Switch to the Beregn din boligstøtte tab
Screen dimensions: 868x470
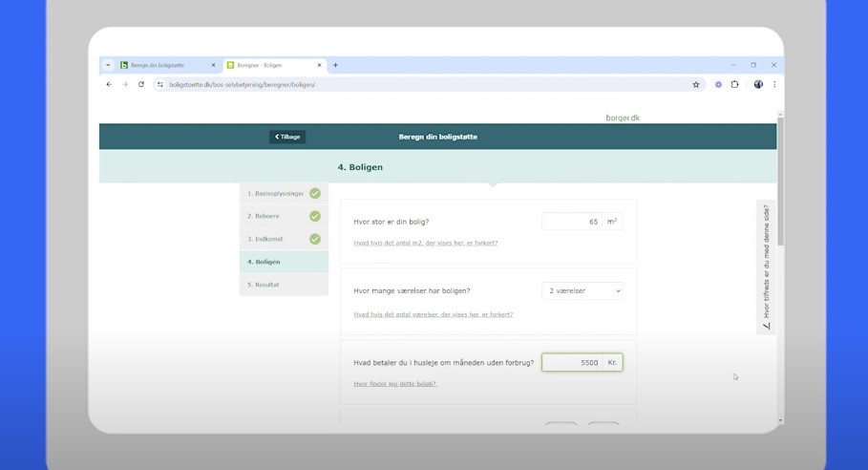(162, 65)
